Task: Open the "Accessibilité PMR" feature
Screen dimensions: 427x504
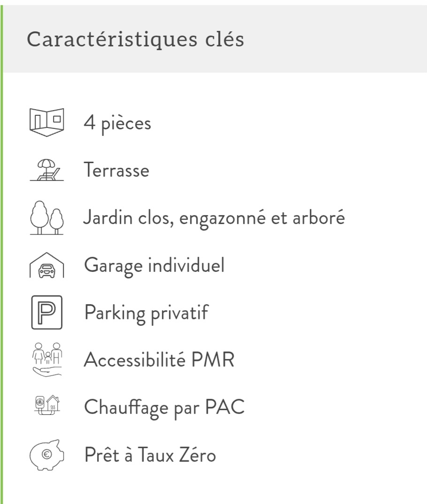Action: tap(159, 360)
